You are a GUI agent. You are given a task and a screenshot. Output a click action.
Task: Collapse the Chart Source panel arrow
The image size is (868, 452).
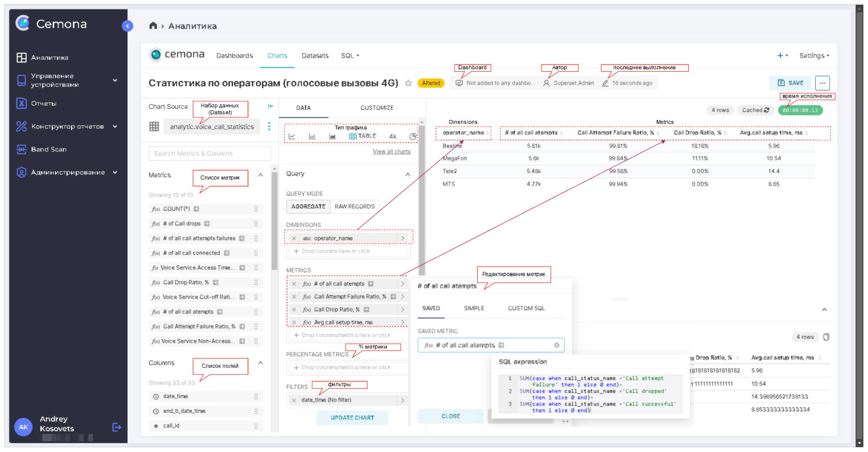[x=271, y=106]
